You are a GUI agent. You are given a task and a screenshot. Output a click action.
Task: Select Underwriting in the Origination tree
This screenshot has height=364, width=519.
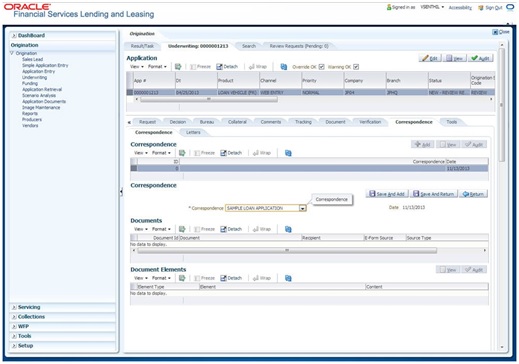tap(34, 77)
